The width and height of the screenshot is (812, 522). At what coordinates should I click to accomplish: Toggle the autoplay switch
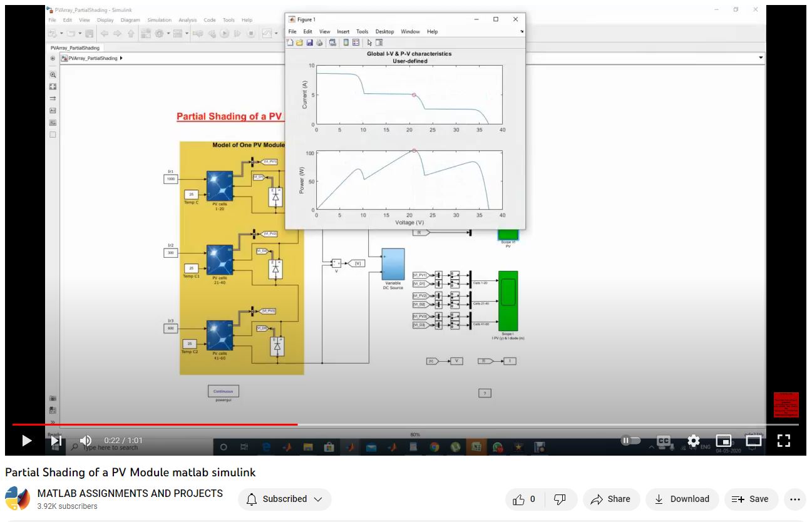click(630, 441)
